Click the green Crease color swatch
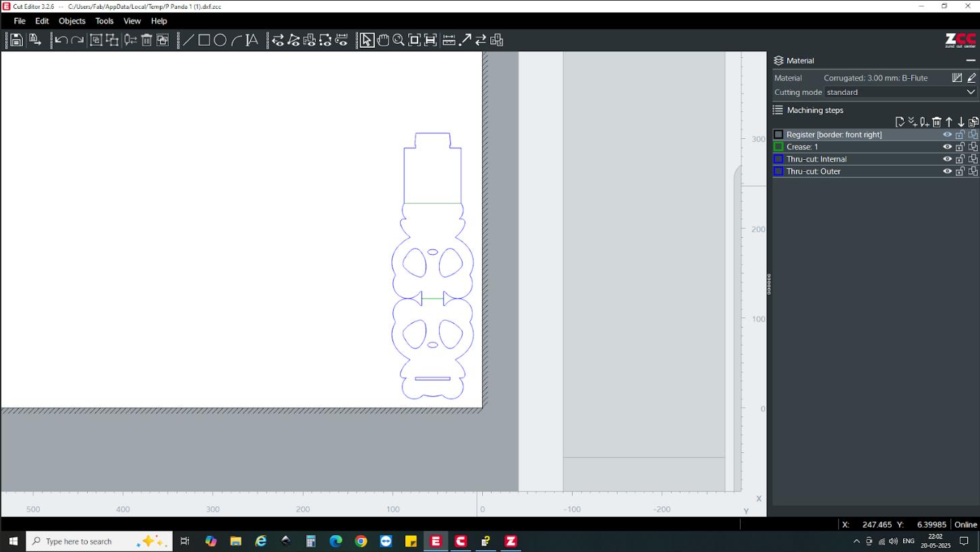 (778, 147)
